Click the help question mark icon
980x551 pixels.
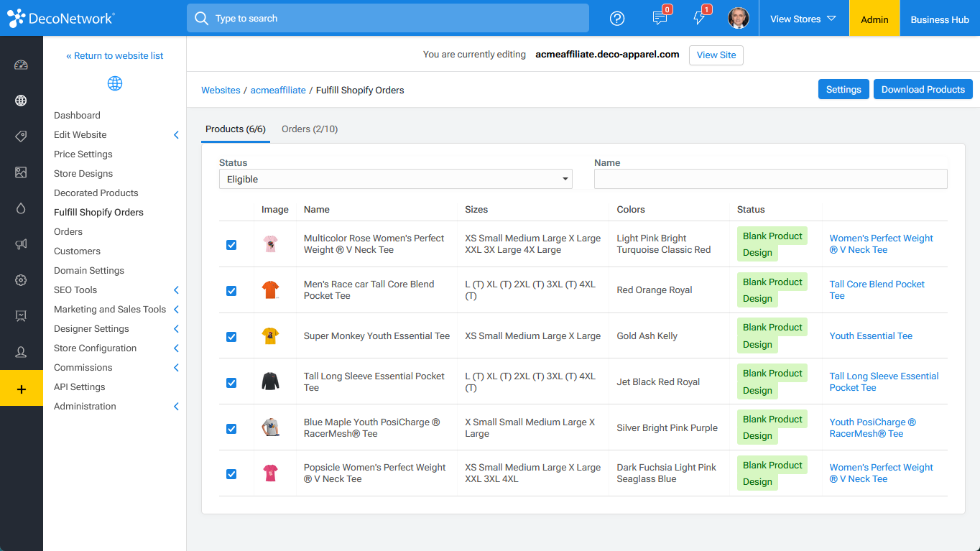click(617, 19)
